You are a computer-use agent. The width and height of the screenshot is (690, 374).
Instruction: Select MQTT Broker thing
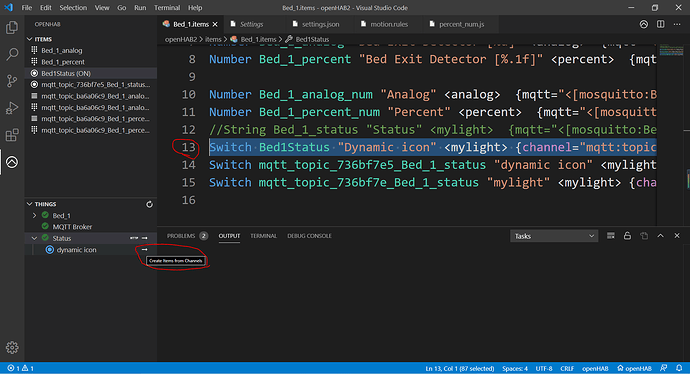[91, 227]
